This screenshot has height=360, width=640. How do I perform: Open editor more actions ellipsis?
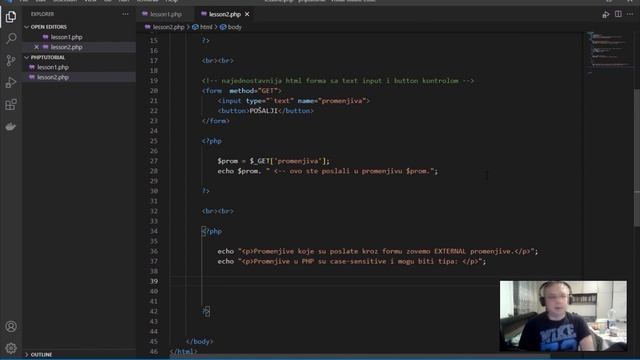[x=630, y=14]
